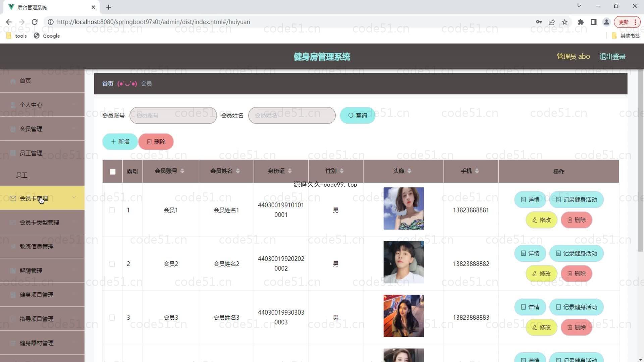644x362 pixels.
Task: Click the 查询 search button
Action: (x=358, y=115)
